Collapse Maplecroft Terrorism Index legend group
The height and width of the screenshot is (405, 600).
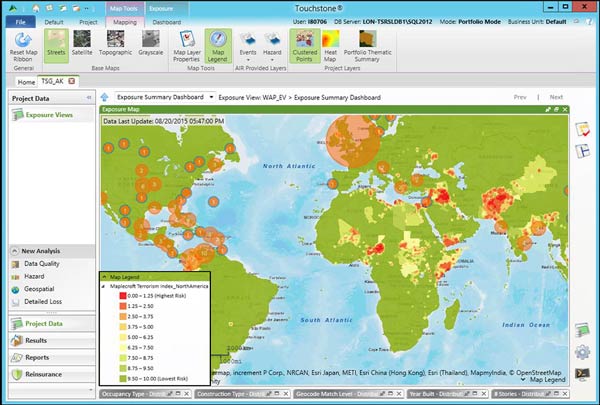point(103,286)
